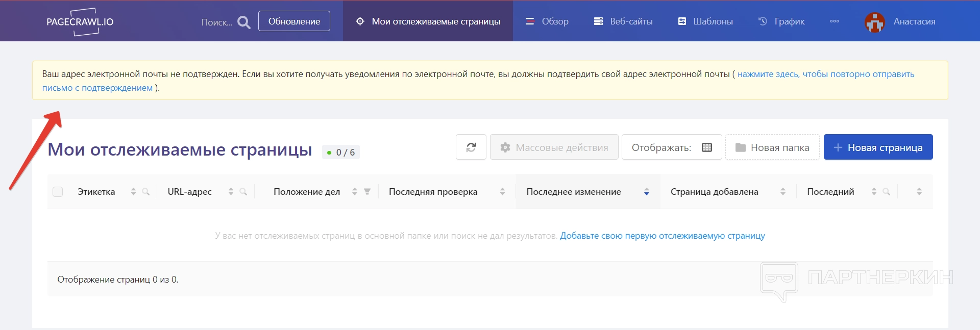Viewport: 980px width, 330px height.
Task: Focus the Поиск search field
Action: point(216,22)
